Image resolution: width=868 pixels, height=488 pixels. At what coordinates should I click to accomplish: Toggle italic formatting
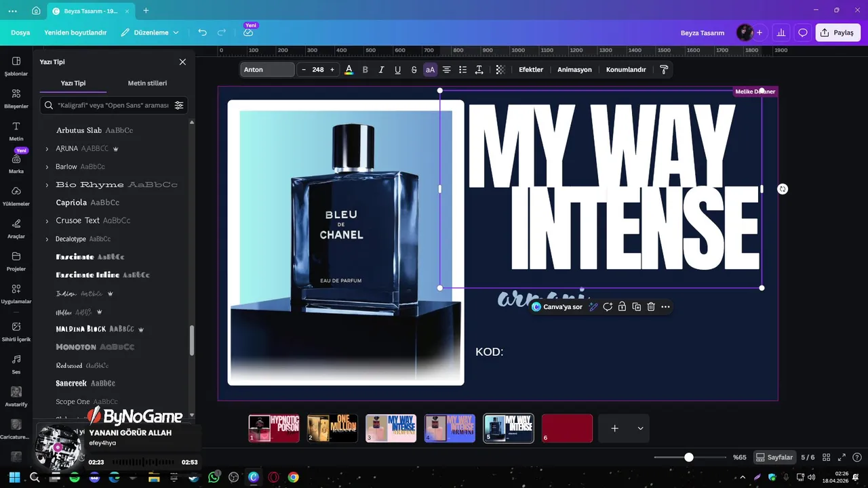tap(381, 70)
